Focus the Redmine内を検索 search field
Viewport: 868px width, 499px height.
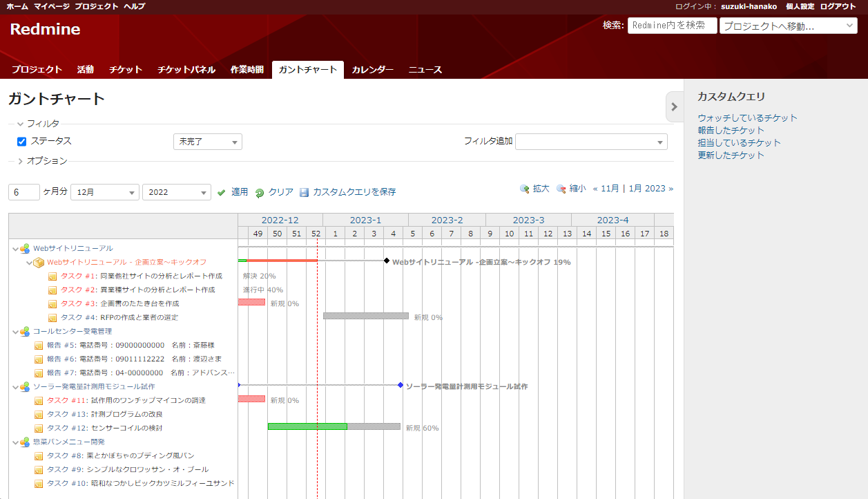point(672,26)
